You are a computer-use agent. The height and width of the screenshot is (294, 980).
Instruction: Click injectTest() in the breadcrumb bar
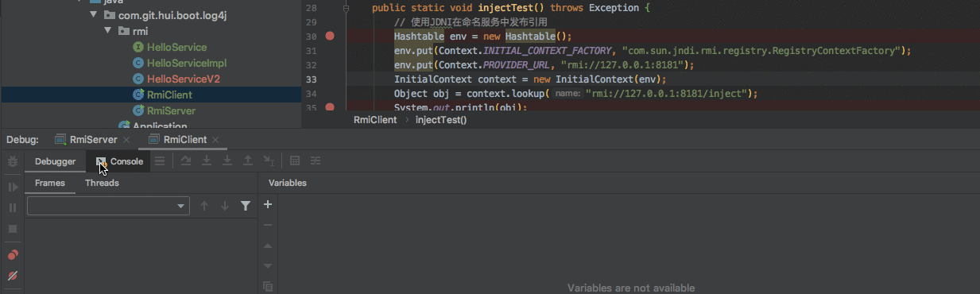tap(441, 120)
